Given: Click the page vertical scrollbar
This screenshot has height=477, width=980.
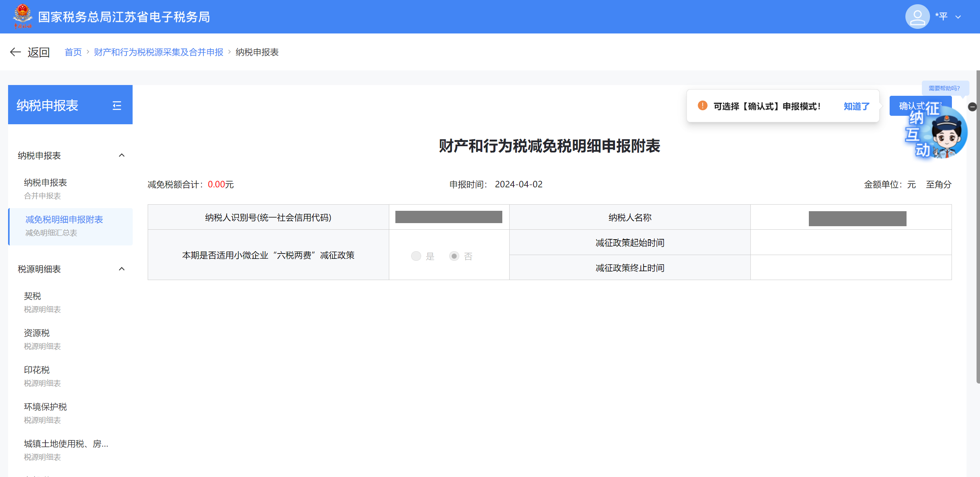Looking at the screenshot, I should coord(977,227).
